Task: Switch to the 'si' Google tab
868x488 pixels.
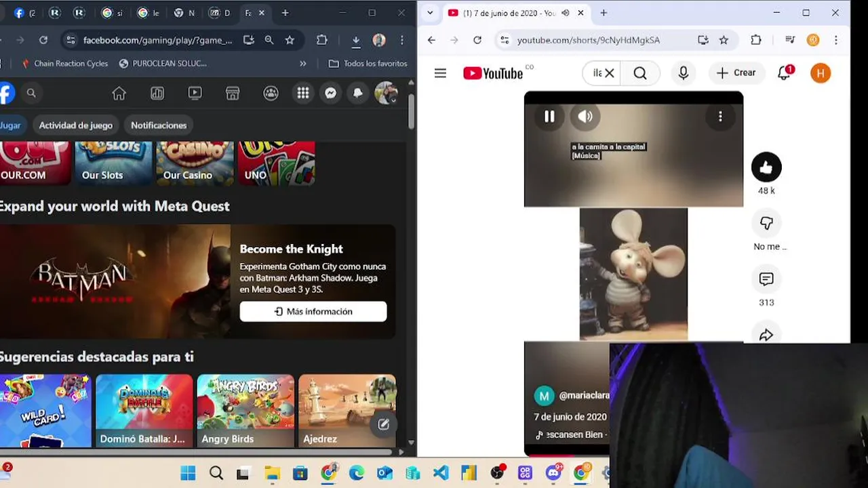Action: coord(112,13)
